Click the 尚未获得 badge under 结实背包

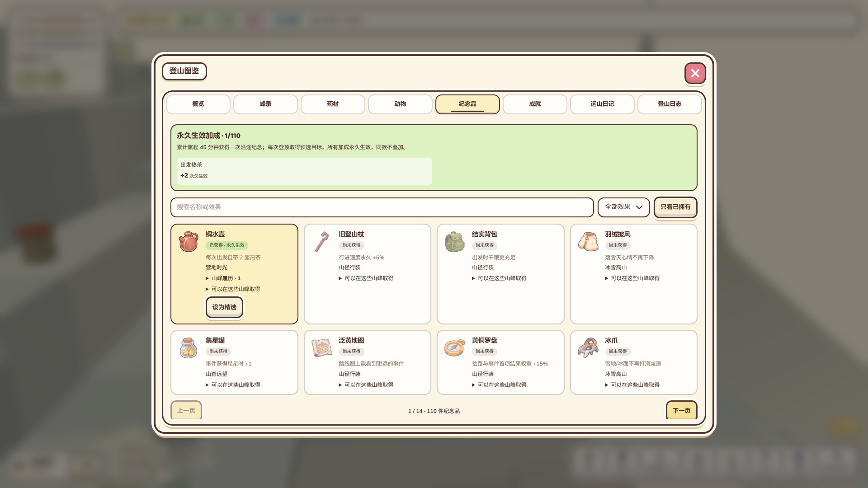[x=485, y=245]
